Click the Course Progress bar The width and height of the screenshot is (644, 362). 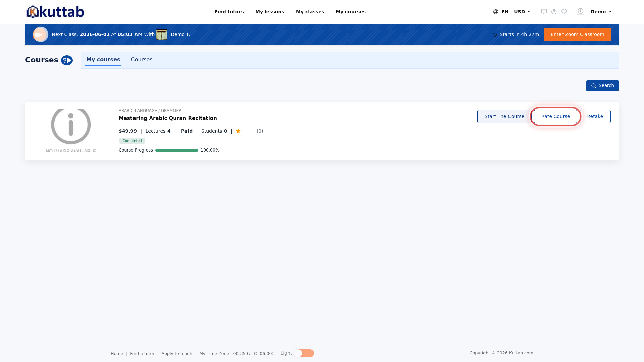pyautogui.click(x=177, y=150)
